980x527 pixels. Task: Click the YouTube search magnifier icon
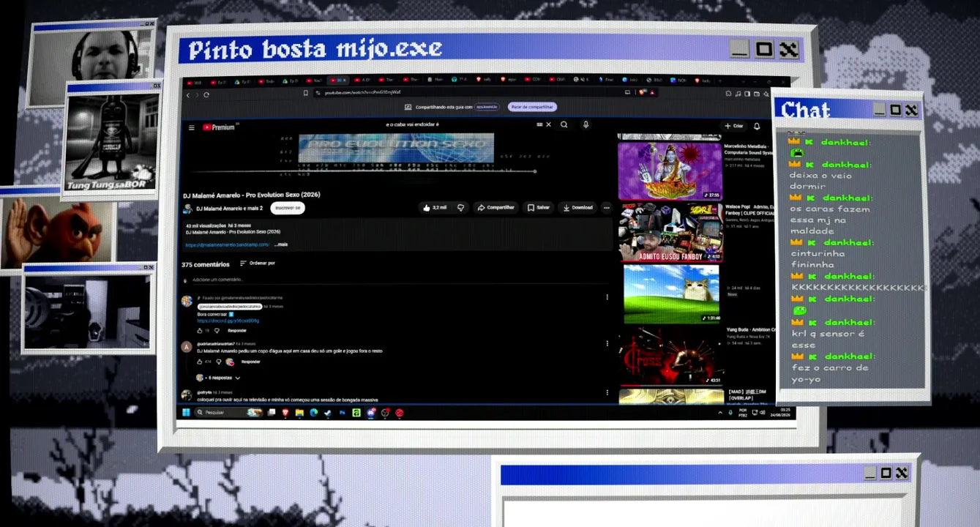pyautogui.click(x=564, y=125)
